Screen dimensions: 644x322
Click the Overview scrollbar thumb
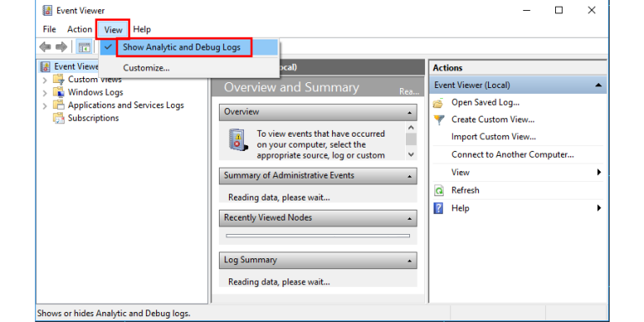(x=411, y=139)
